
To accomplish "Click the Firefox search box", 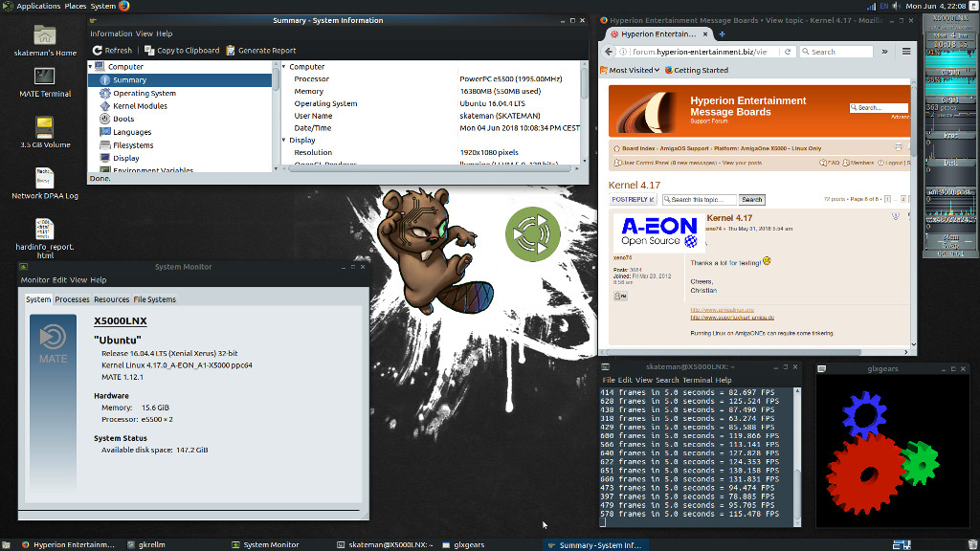I will pos(836,52).
